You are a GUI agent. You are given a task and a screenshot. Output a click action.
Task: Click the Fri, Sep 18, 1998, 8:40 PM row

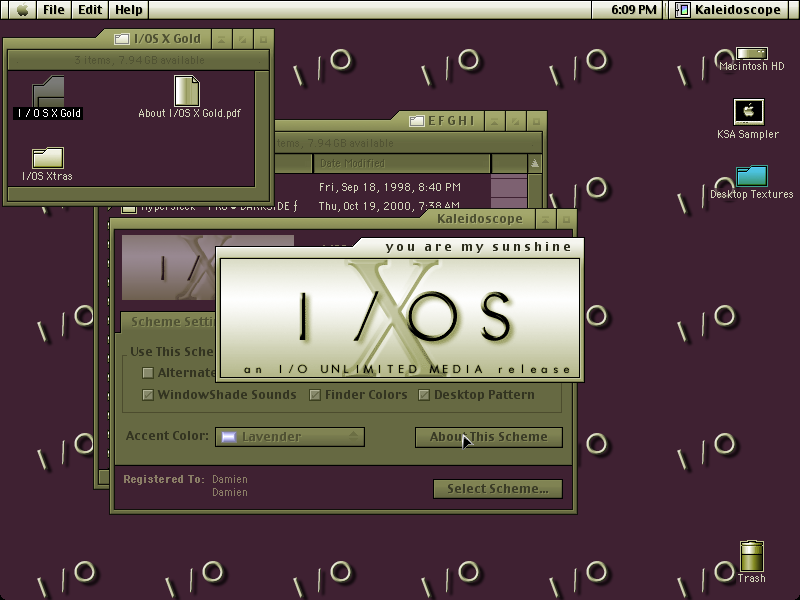pos(390,187)
